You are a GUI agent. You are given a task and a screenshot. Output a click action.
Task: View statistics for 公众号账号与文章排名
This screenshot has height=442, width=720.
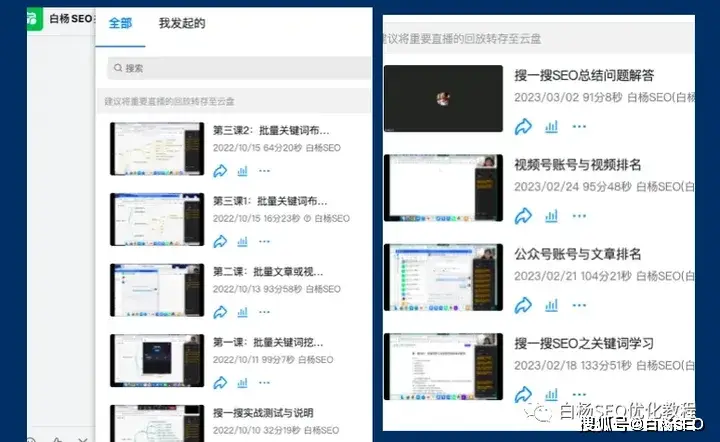(551, 305)
